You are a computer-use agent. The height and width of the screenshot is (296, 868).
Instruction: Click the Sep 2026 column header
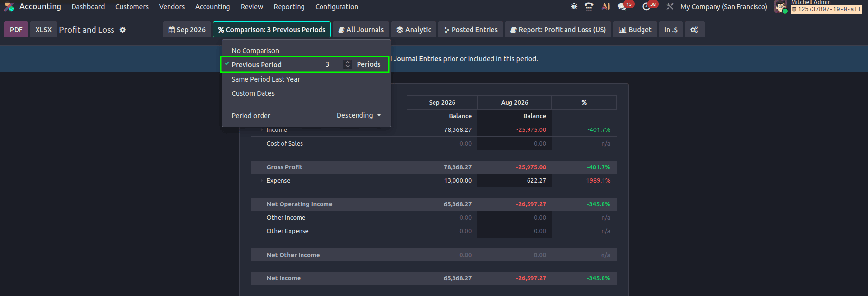pyautogui.click(x=442, y=103)
